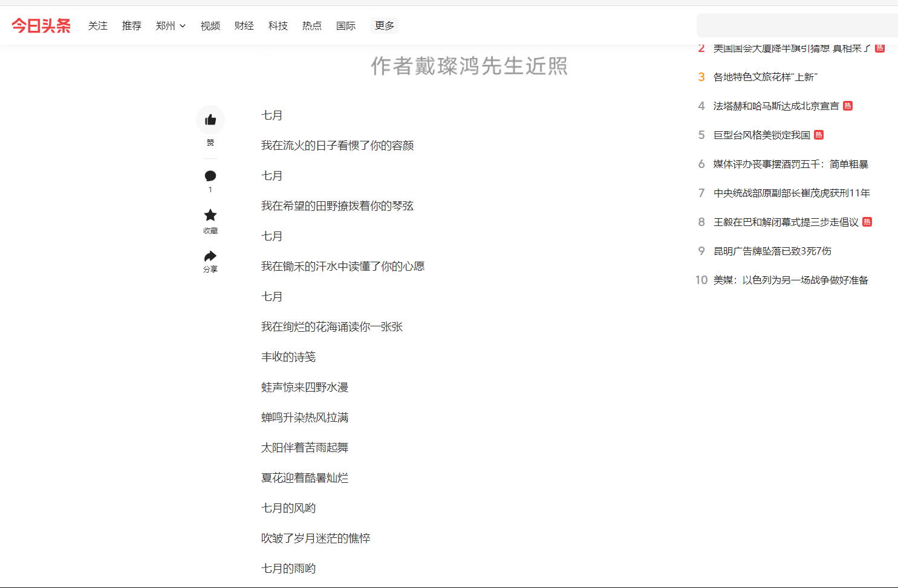The width and height of the screenshot is (898, 588).
Task: Open story 美媒：以色列为另一场战争做好准备
Action: 791,280
